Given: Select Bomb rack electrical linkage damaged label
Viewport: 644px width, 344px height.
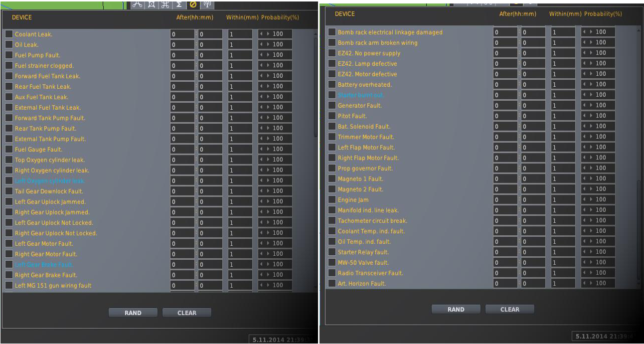Looking at the screenshot, I should [x=390, y=32].
